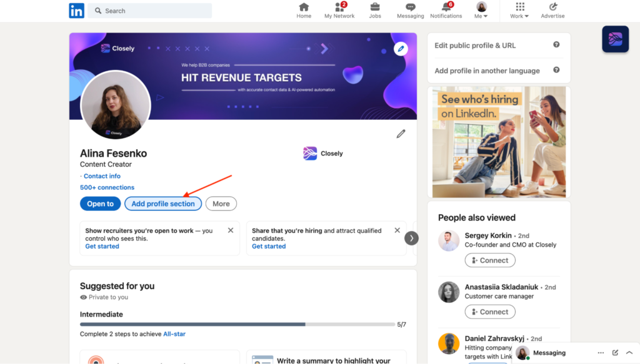Viewport: 640px width, 364px height.
Task: Open the Me profile dropdown
Action: click(x=481, y=7)
